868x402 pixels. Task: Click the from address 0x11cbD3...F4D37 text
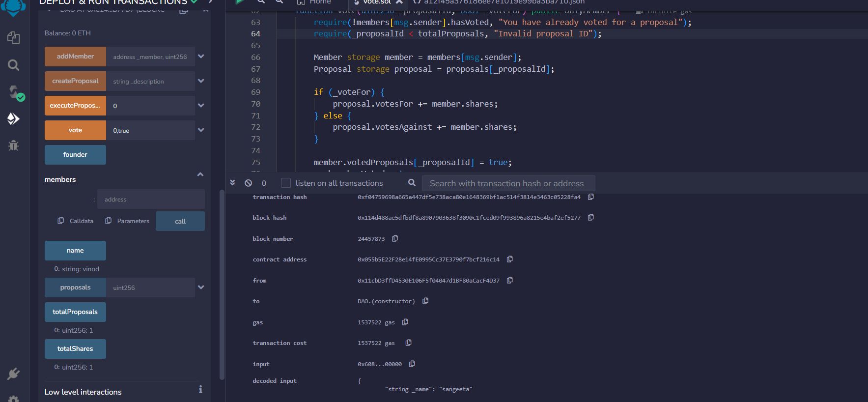[428, 281]
